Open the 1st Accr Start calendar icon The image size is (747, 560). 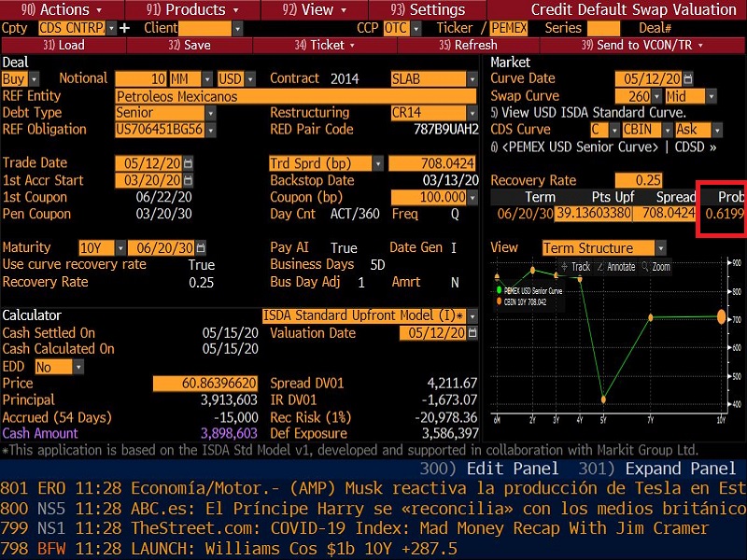coord(189,180)
